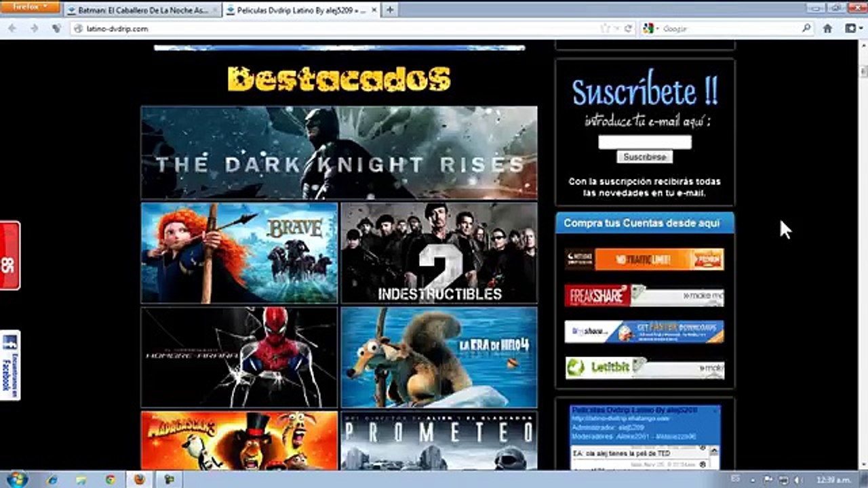868x488 pixels.
Task: Open The Dark Knight Rises banner
Action: [339, 152]
